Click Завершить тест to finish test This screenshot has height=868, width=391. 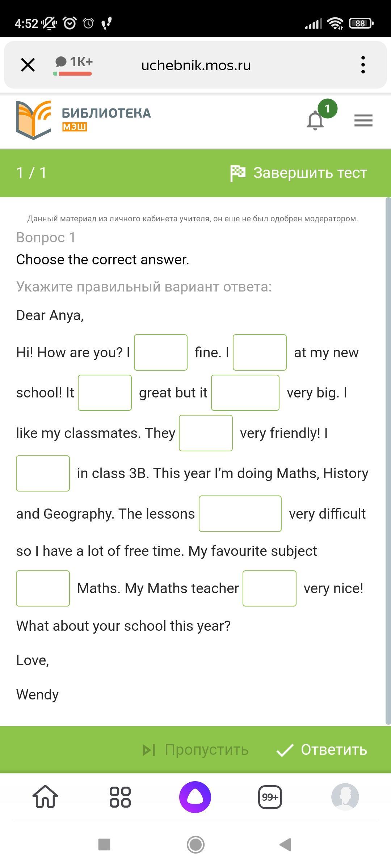click(x=299, y=173)
